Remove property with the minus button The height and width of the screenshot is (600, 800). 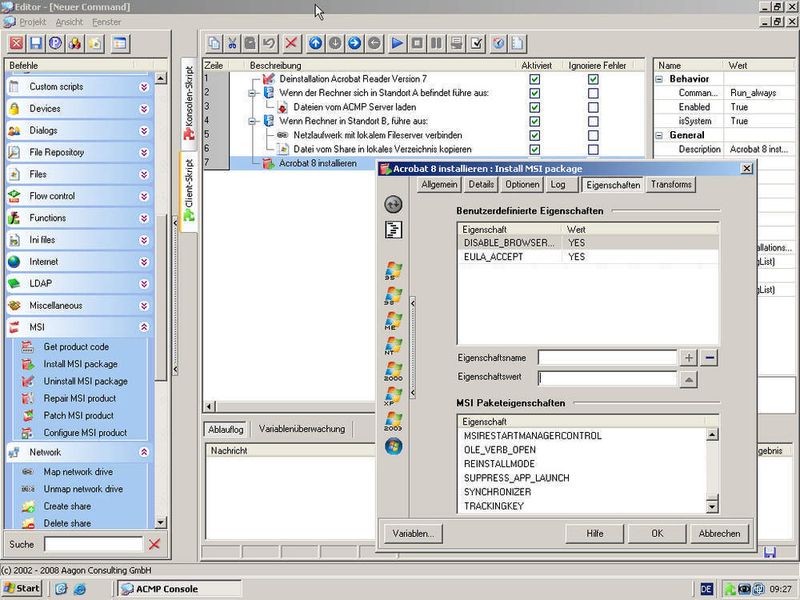(x=709, y=358)
